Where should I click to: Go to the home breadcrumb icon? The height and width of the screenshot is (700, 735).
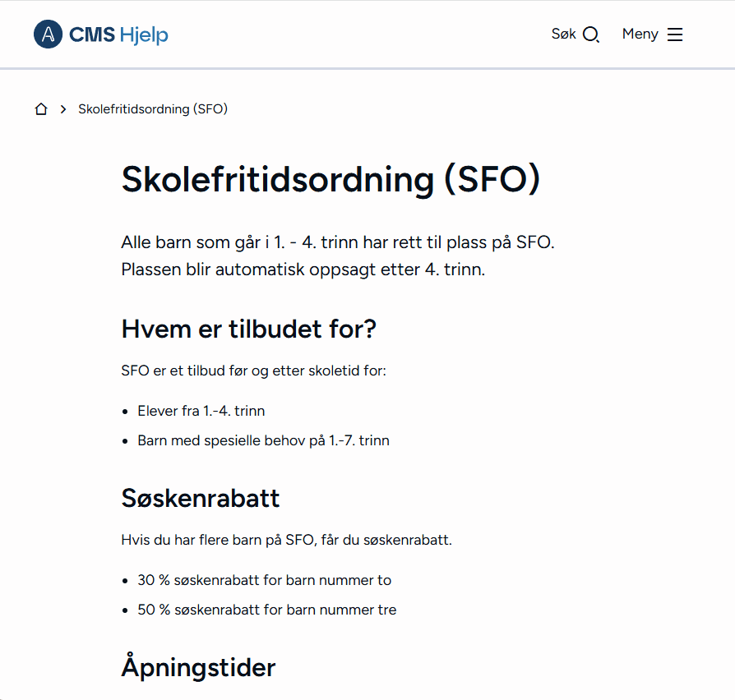coord(41,109)
